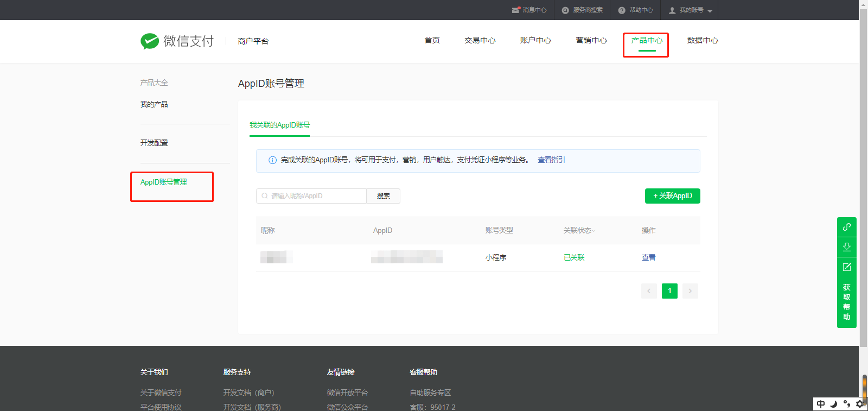The height and width of the screenshot is (411, 868).
Task: Select 开发配置 in the sidebar
Action: [x=154, y=143]
